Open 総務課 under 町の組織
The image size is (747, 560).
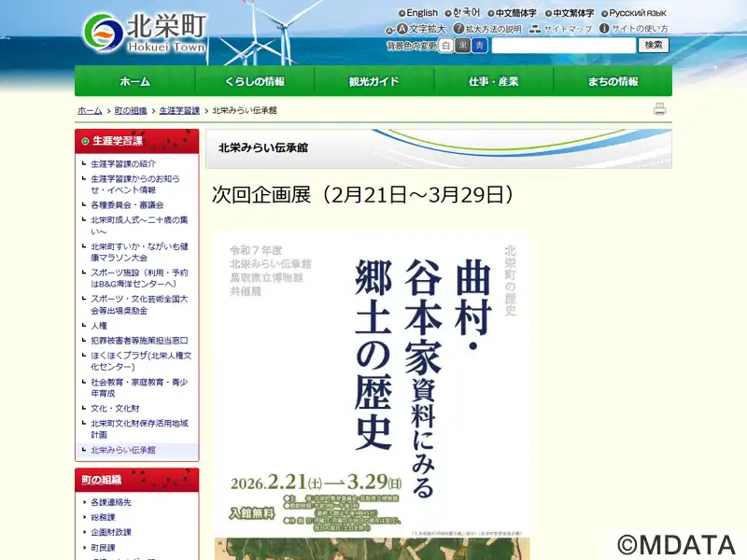coord(103,518)
